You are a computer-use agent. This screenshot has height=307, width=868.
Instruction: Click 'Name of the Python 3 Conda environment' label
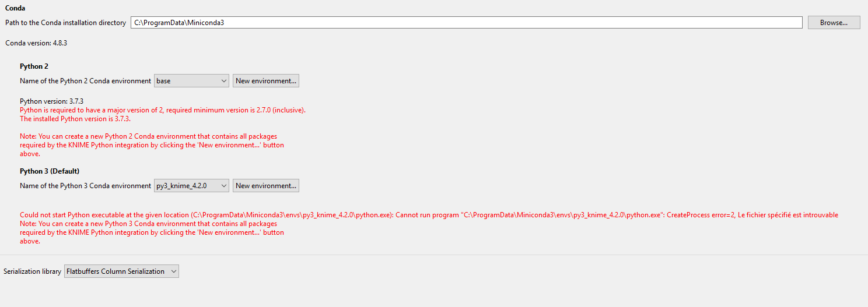pos(85,186)
